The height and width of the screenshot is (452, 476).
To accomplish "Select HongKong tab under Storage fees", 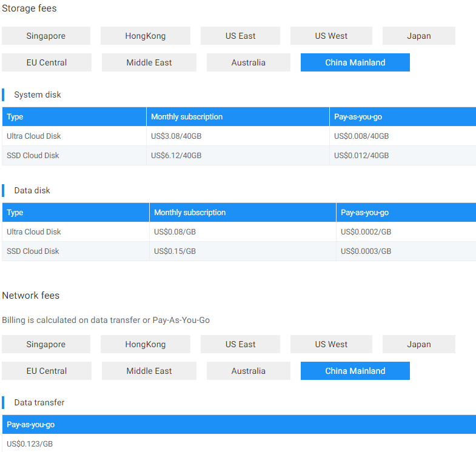I will point(146,36).
